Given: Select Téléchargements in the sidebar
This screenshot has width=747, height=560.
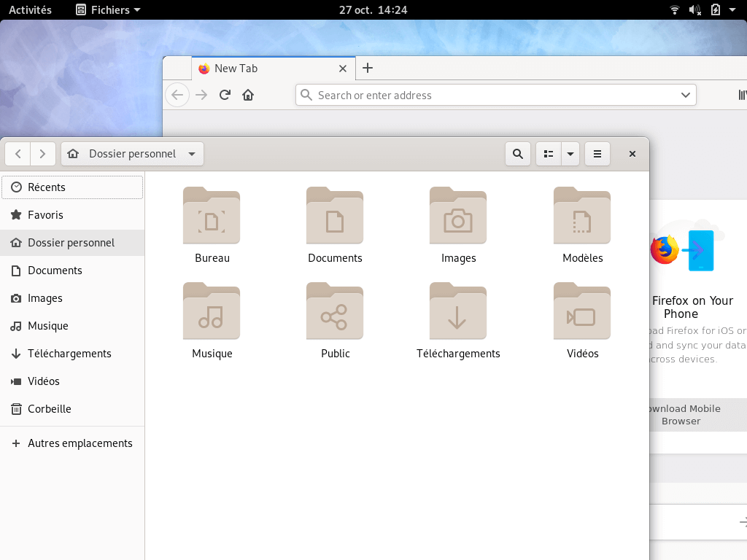Looking at the screenshot, I should click(x=72, y=354).
